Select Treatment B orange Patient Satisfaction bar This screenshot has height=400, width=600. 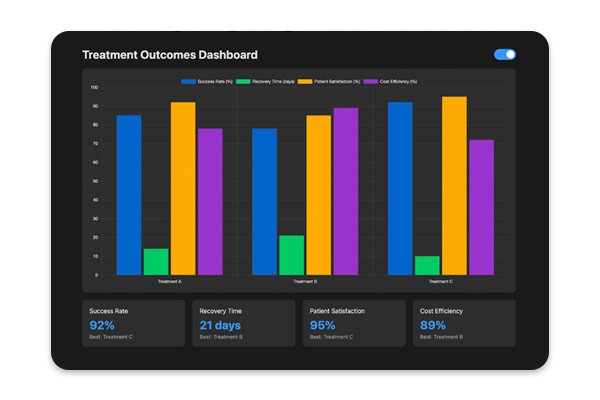319,195
